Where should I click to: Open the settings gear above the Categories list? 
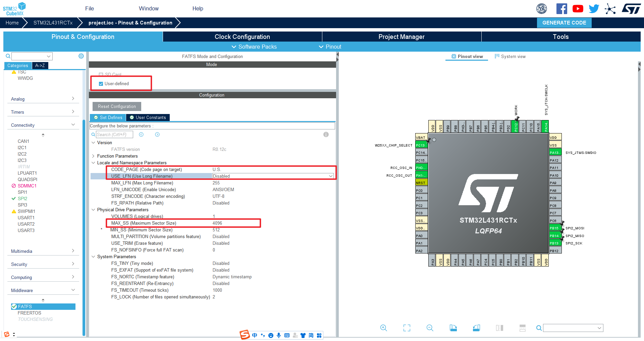[81, 56]
